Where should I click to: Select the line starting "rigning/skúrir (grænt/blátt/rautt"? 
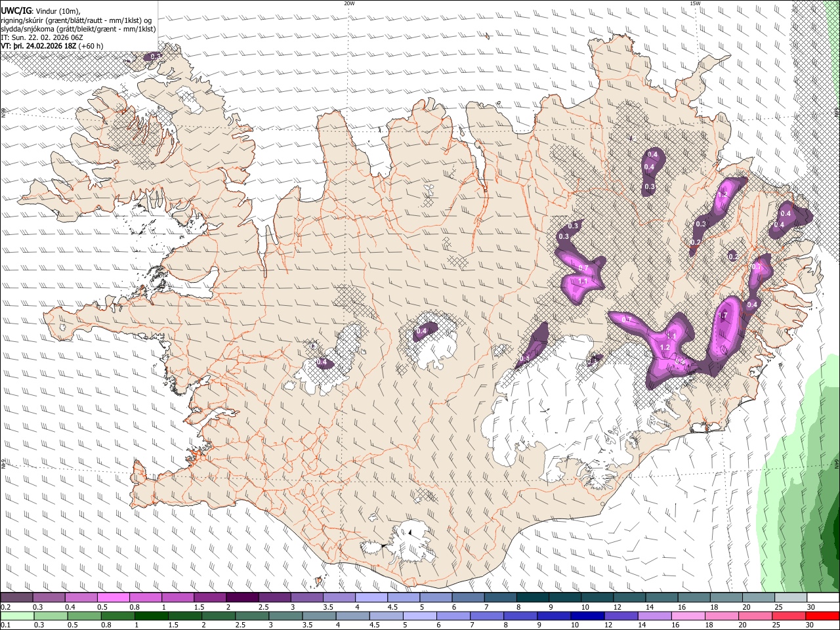(x=77, y=20)
